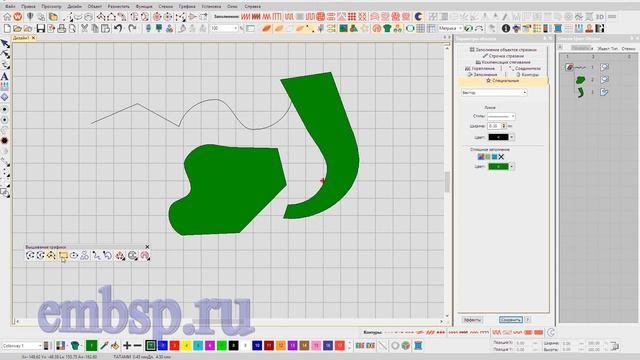Open the zoom level 100 dropdown
The height and width of the screenshot is (360, 640).
click(235, 28)
